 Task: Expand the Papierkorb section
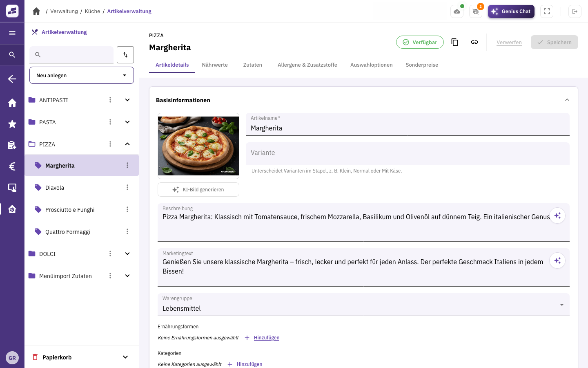coord(125,357)
